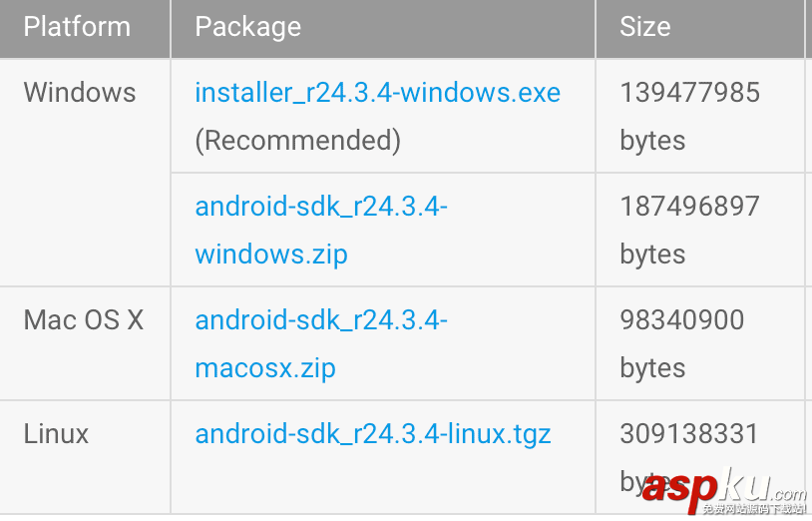This screenshot has width=812, height=521.
Task: Select the 98340900 size value
Action: pos(681,320)
